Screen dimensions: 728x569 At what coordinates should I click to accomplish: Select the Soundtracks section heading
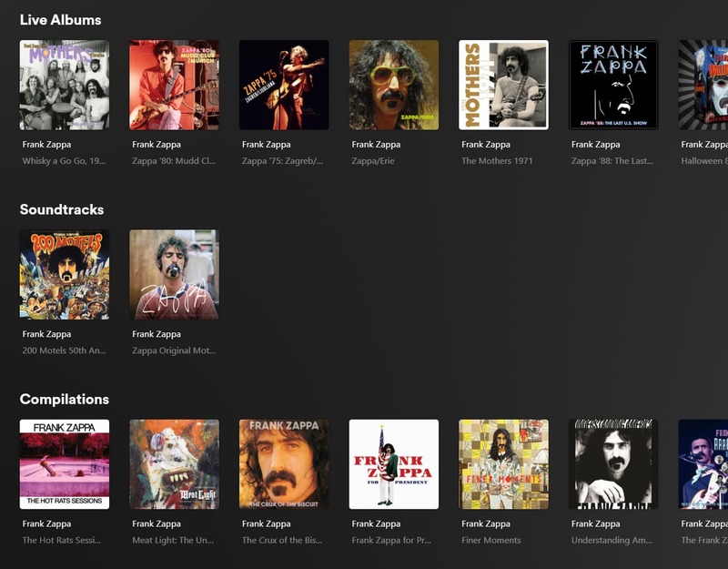tap(62, 209)
